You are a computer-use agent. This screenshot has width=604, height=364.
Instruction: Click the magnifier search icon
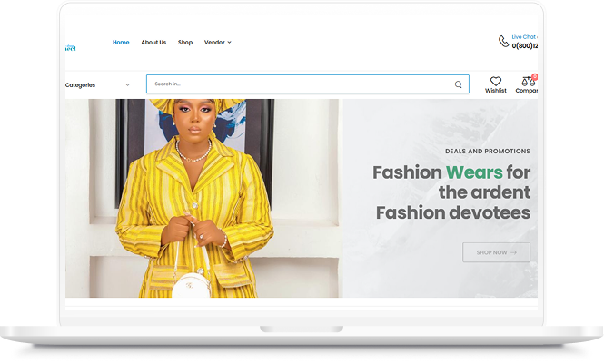tap(459, 84)
